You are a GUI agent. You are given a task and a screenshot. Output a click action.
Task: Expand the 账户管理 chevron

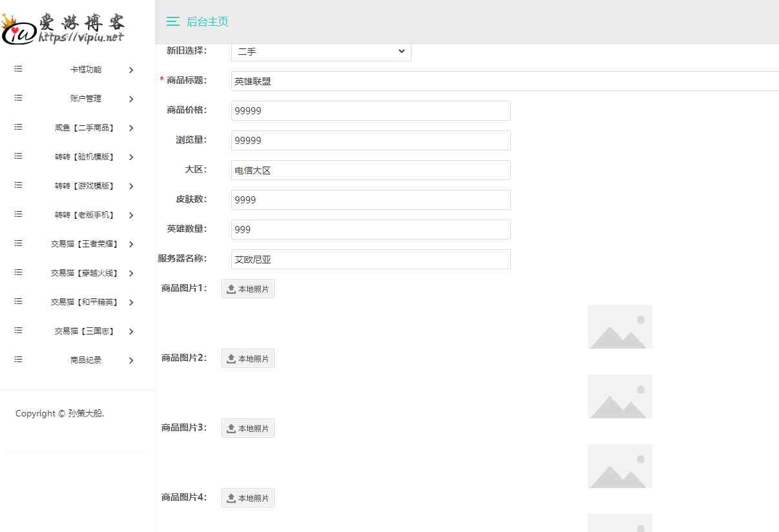coord(131,99)
